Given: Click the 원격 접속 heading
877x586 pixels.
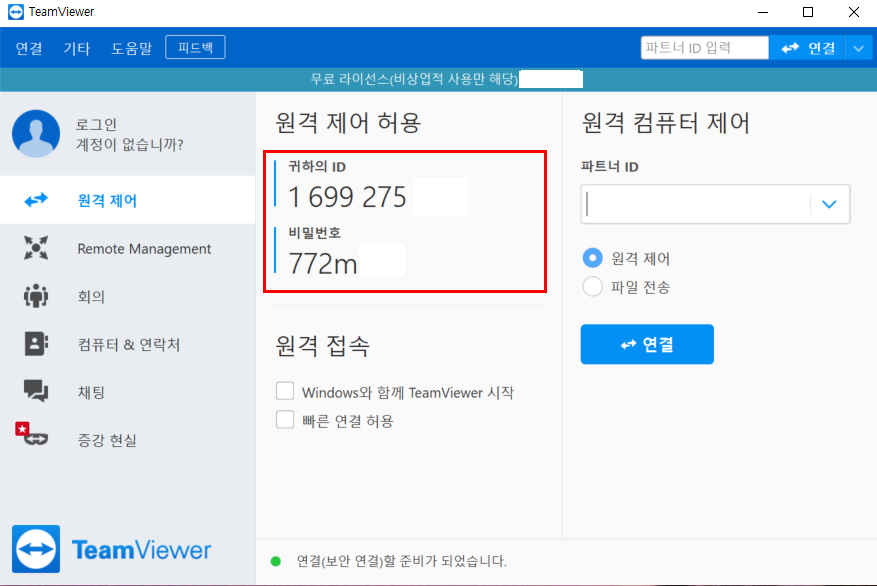Looking at the screenshot, I should (323, 346).
